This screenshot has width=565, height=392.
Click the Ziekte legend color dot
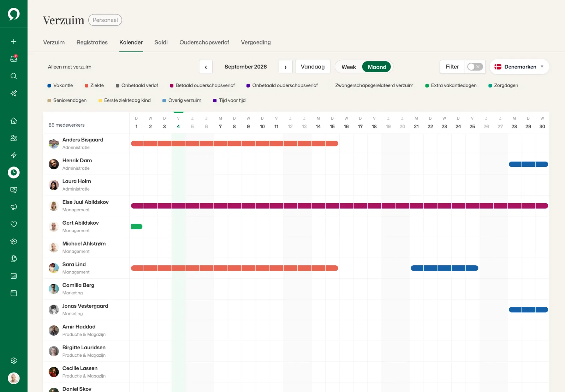[87, 86]
